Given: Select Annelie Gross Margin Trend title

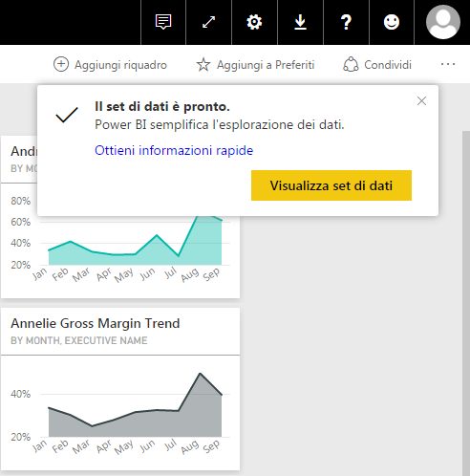Looking at the screenshot, I should (x=96, y=323).
